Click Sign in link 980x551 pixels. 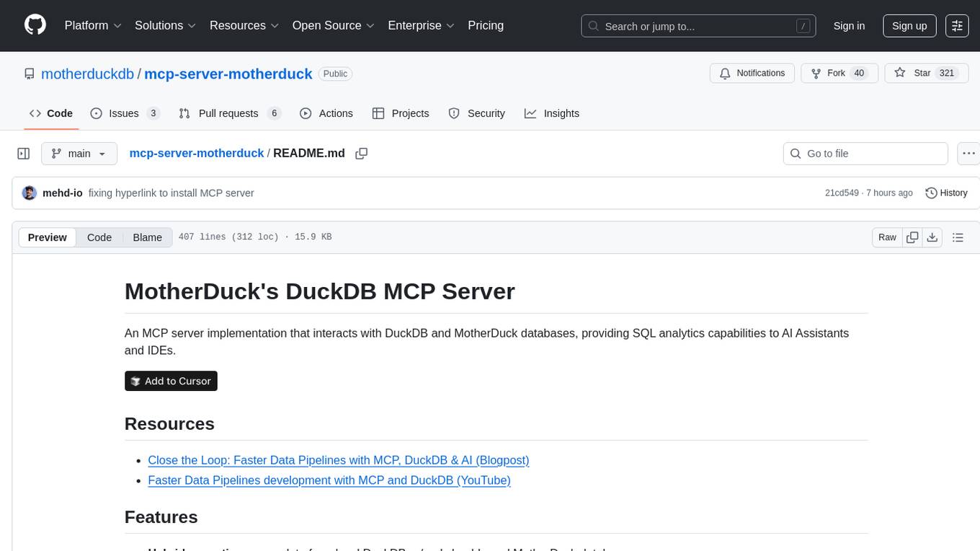tap(849, 26)
